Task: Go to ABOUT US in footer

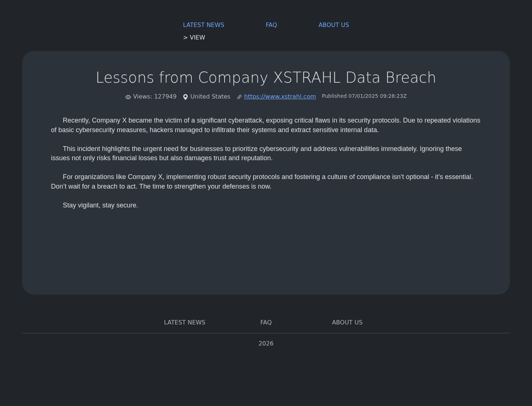Action: 347,322
